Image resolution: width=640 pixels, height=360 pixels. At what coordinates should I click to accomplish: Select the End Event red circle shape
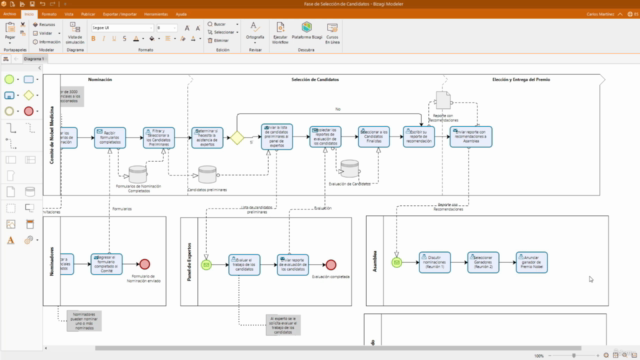point(29,111)
